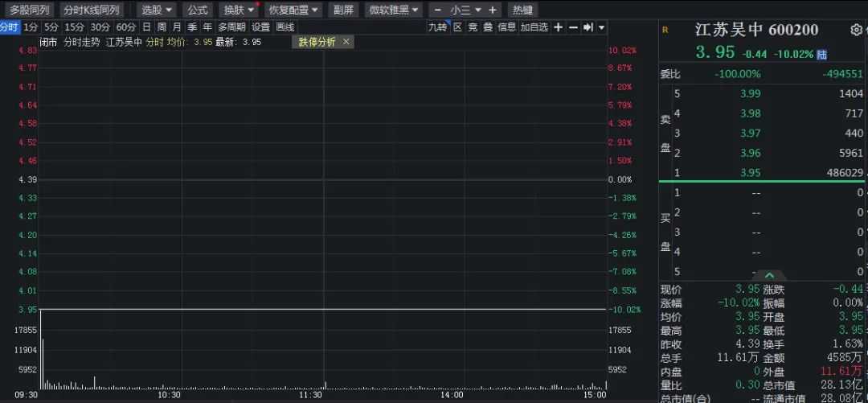Expand the 恢复配置 dropdown
868x403 pixels.
(293, 10)
